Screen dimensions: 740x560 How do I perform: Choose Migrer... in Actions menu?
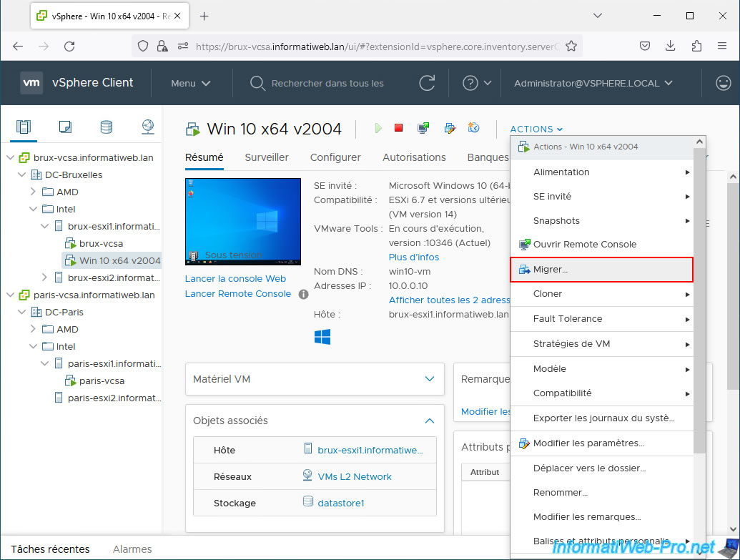coord(602,269)
